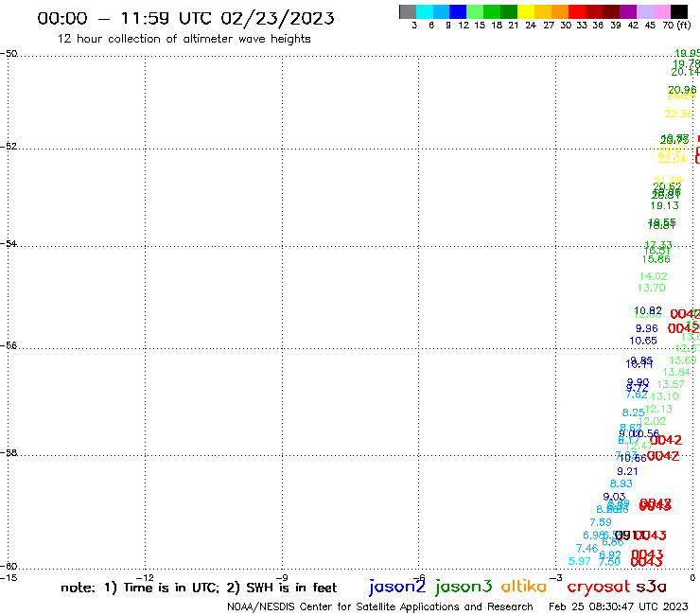Click the wave height value 22.36

[678, 114]
